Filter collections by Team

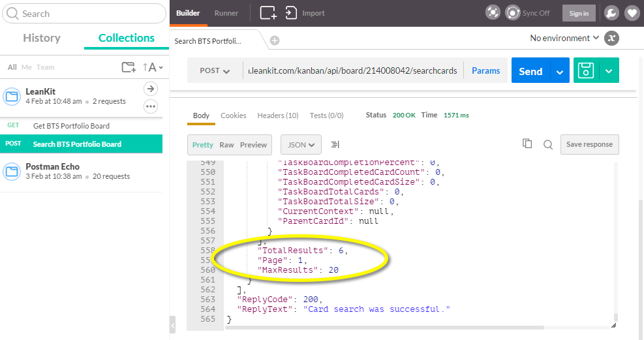[x=45, y=67]
